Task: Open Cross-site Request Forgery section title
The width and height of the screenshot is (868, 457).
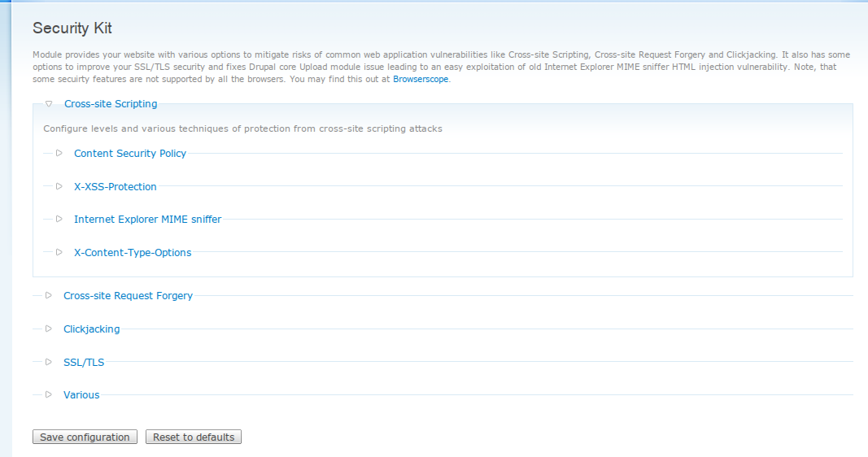Action: click(x=129, y=295)
